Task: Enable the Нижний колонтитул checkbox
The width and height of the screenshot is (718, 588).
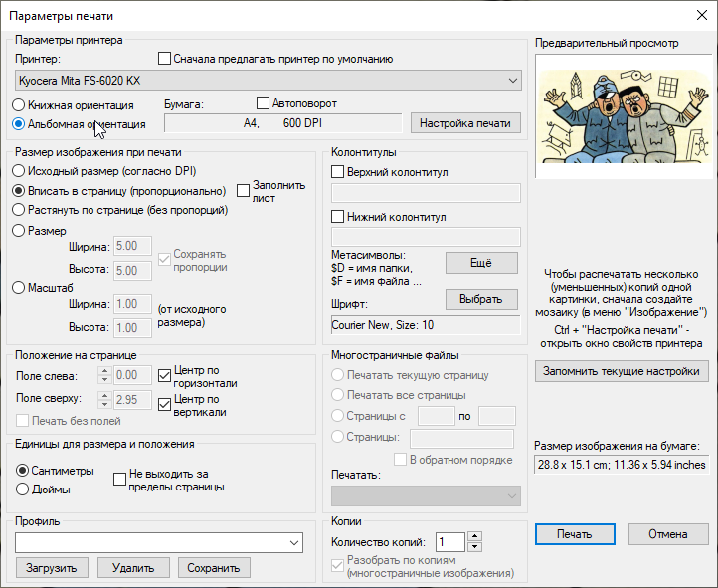Action: [x=338, y=216]
